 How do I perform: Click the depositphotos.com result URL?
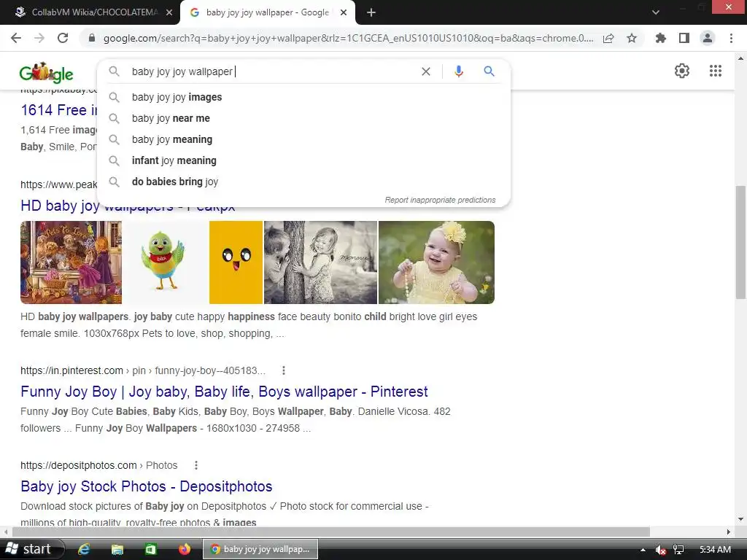coord(98,465)
